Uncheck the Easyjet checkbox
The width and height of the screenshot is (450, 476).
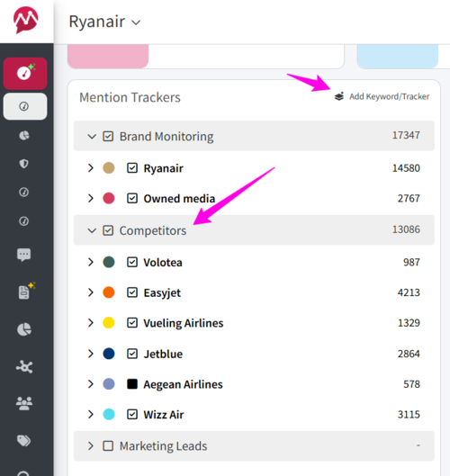132,292
